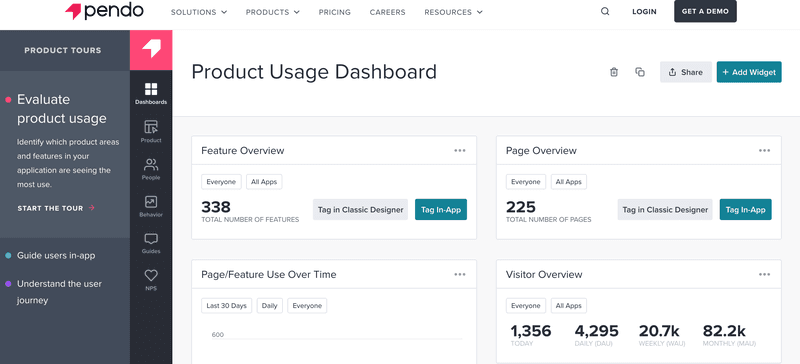Click the Add Widget button
The image size is (800, 364).
point(749,72)
